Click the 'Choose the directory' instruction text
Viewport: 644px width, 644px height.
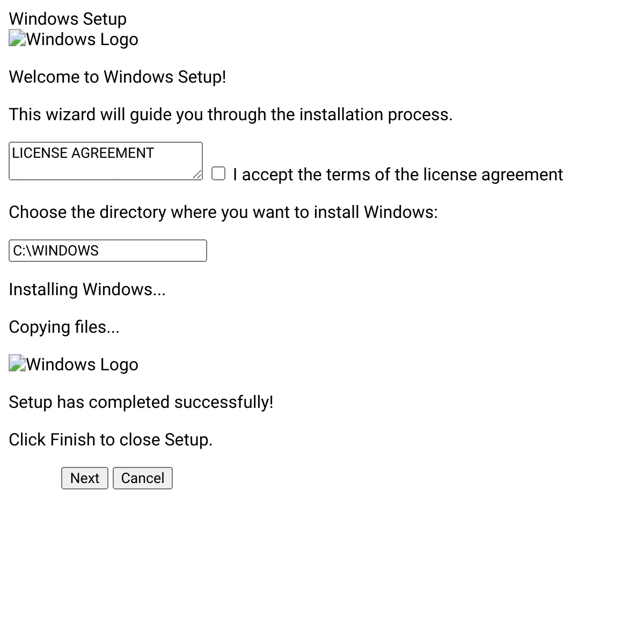[x=223, y=212]
